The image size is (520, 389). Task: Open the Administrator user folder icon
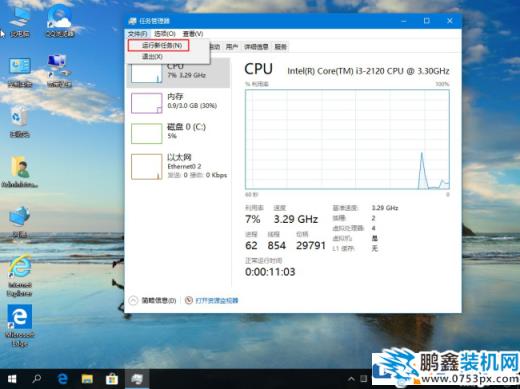20,172
